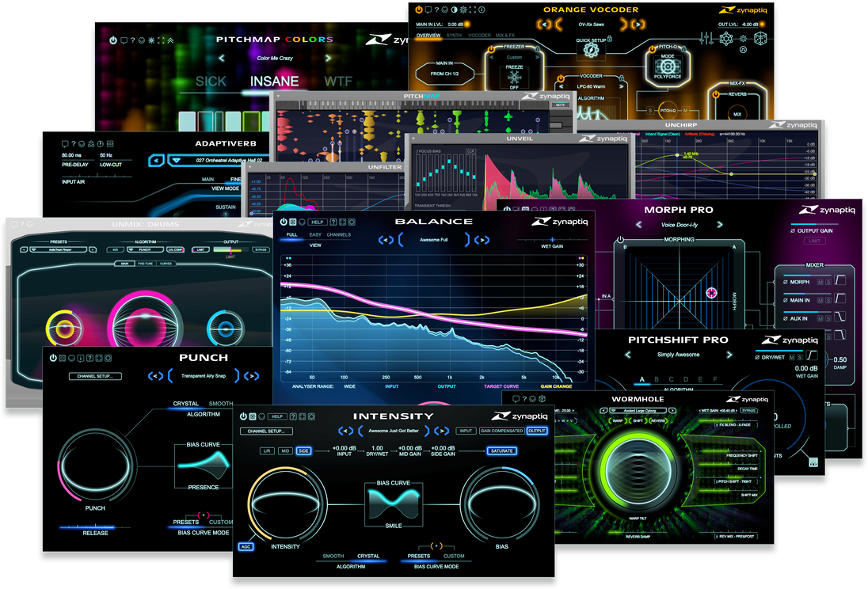Switch to the VOCODER tab in Orange Vocoder

(x=478, y=34)
